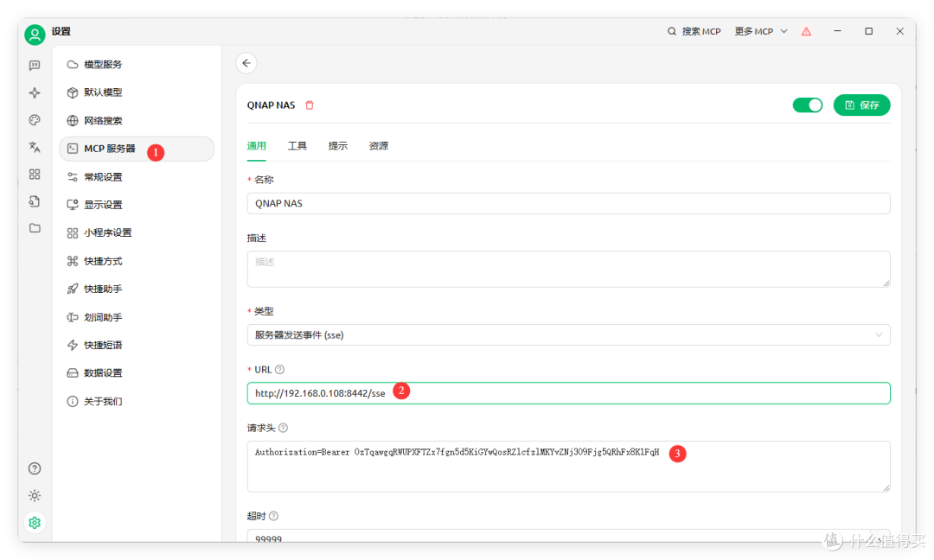The width and height of the screenshot is (934, 560).
Task: Expand the 类型 dropdown showing sse
Action: point(568,335)
